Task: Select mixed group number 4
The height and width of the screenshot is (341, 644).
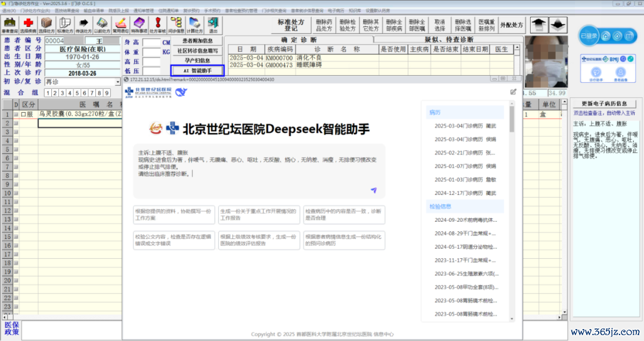Action: tap(70, 93)
